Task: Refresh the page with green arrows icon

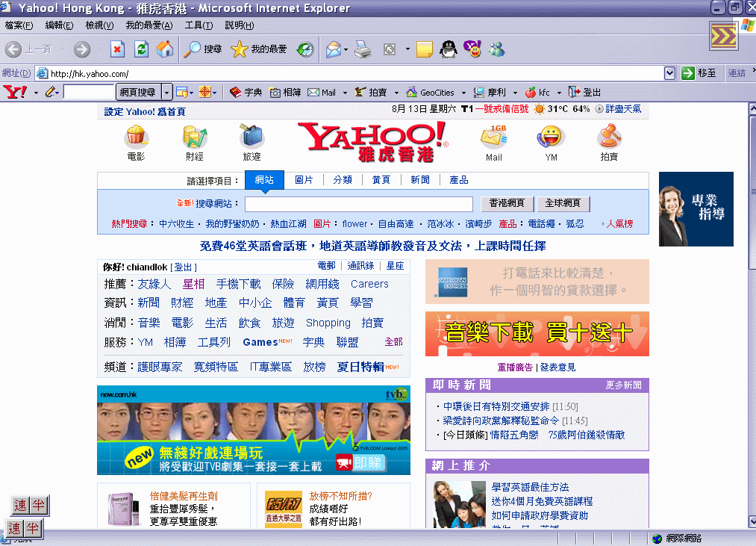Action: coord(141,49)
